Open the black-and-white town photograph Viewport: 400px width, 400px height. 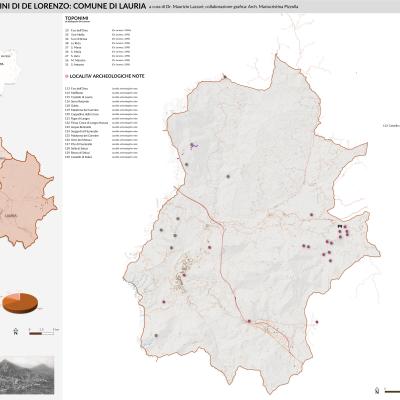point(27,375)
